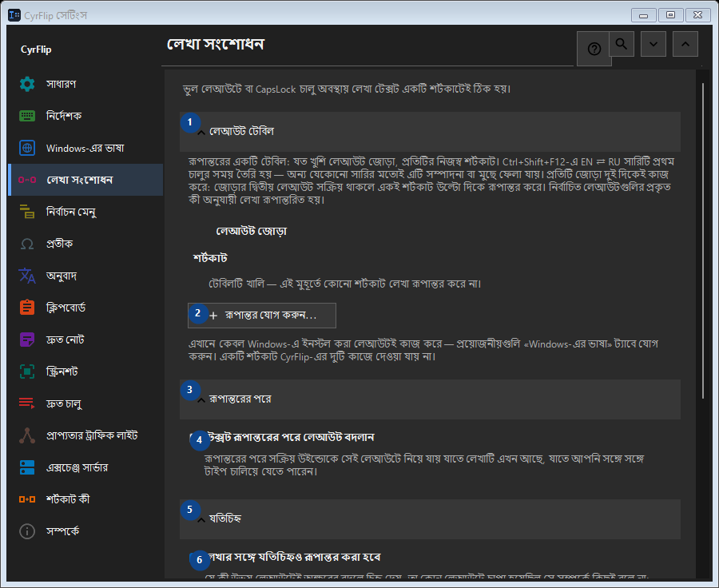This screenshot has height=588, width=719.
Task: Click the অনুবাদ translate icon
Action: click(27, 276)
